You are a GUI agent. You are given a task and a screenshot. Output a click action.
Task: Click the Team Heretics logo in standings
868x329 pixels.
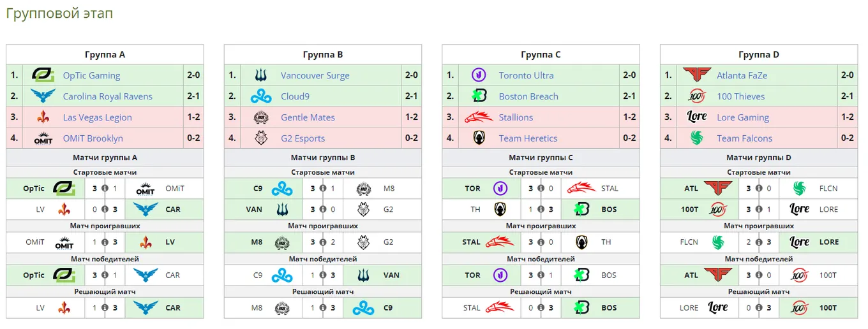point(479,138)
